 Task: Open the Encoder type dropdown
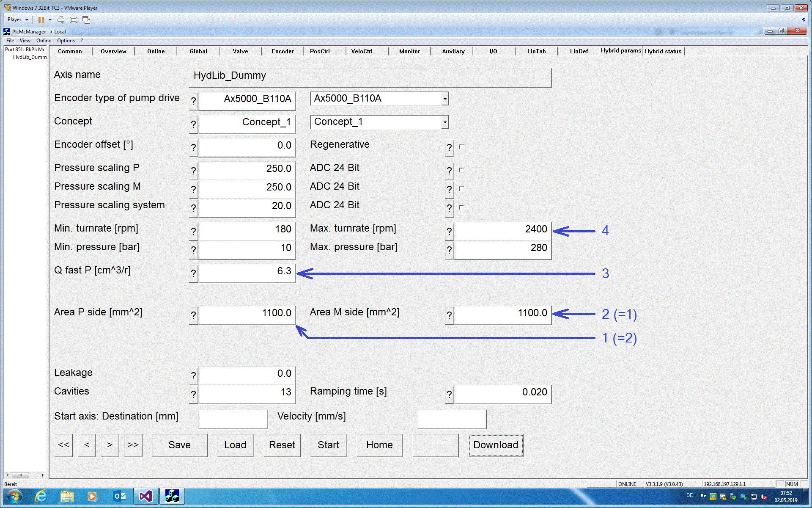tap(445, 98)
